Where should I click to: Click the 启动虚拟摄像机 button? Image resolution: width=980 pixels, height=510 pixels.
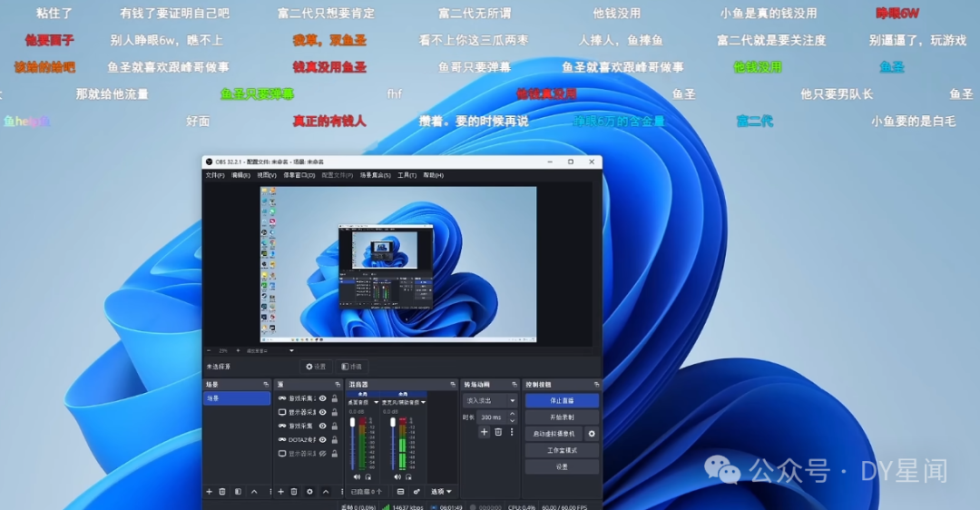(x=554, y=433)
